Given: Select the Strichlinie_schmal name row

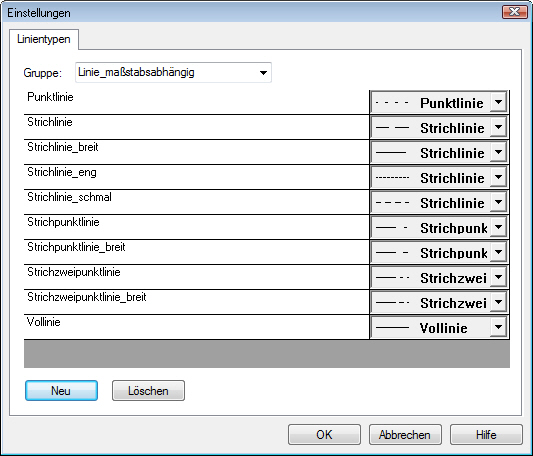Looking at the screenshot, I should 196,202.
